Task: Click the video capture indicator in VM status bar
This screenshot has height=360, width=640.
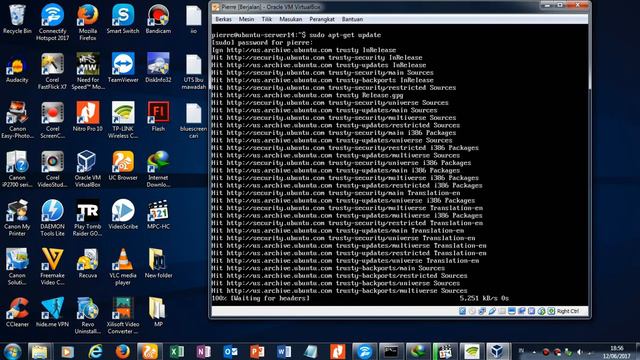Action: point(522,311)
